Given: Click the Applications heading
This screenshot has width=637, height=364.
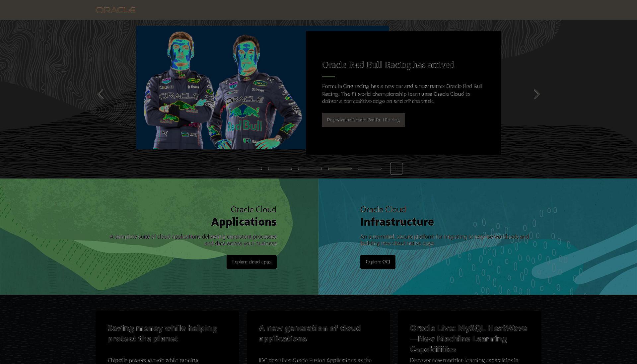Looking at the screenshot, I should click(244, 222).
